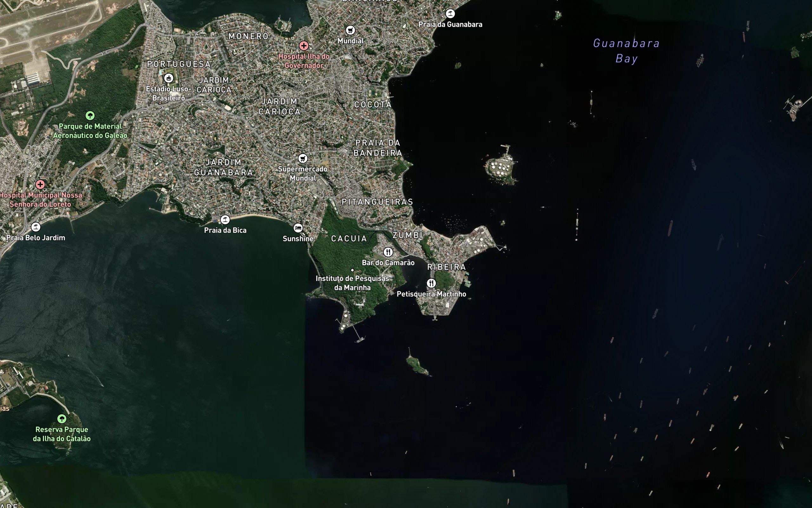Click the Supermercado Mundial cart icon
812x508 pixels.
pyautogui.click(x=303, y=158)
